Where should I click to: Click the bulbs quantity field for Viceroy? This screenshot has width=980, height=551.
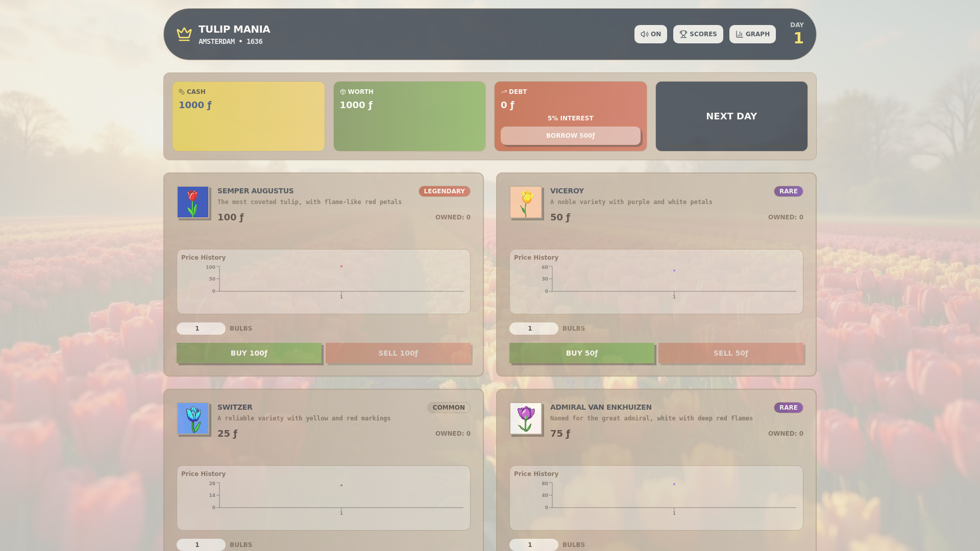533,328
